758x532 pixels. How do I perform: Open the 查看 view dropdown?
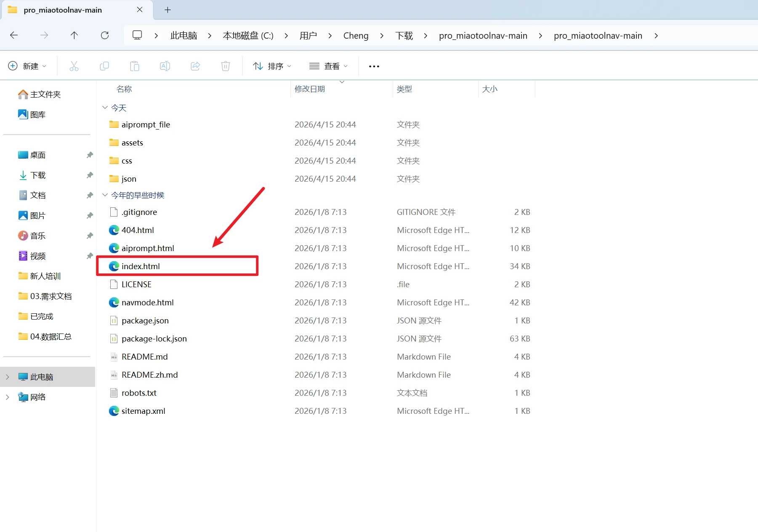(x=328, y=66)
